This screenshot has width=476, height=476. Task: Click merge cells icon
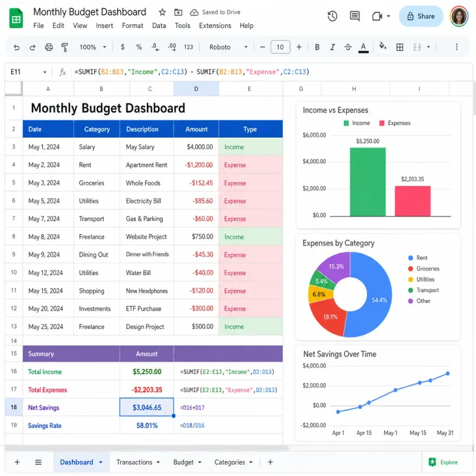point(416,47)
